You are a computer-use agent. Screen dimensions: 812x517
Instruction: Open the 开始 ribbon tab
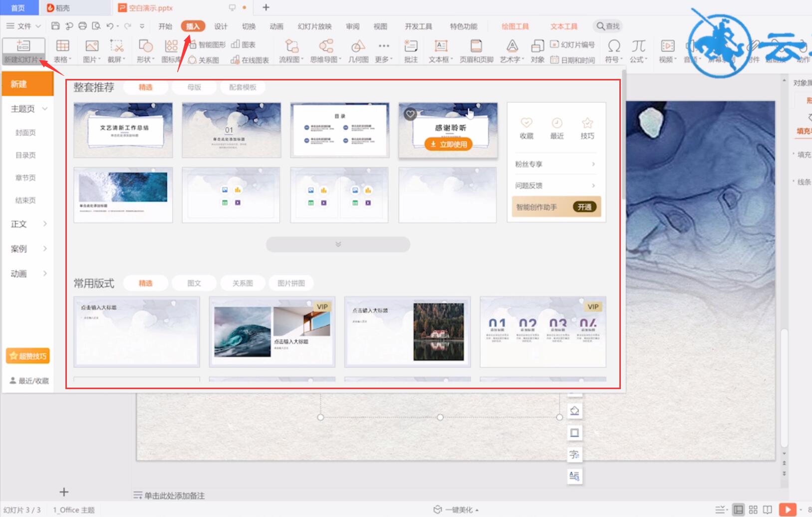165,26
